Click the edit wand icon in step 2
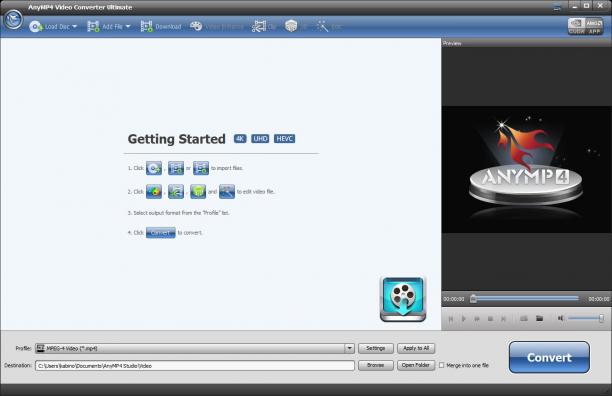 [x=227, y=192]
